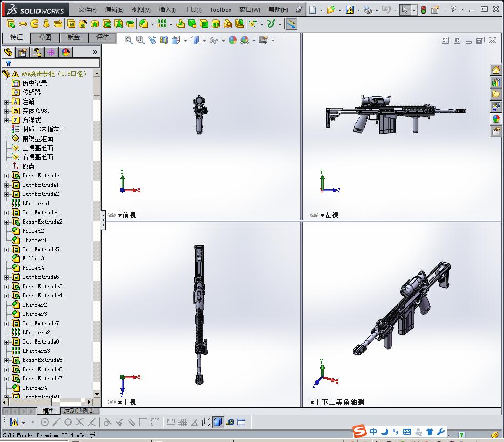
Task: Click the Previous View icon
Action: (152, 40)
